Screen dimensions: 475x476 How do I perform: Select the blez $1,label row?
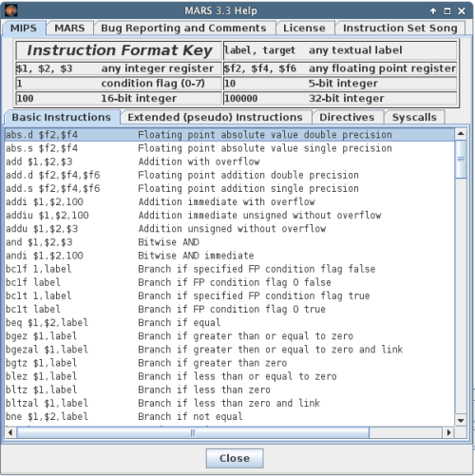click(x=230, y=376)
